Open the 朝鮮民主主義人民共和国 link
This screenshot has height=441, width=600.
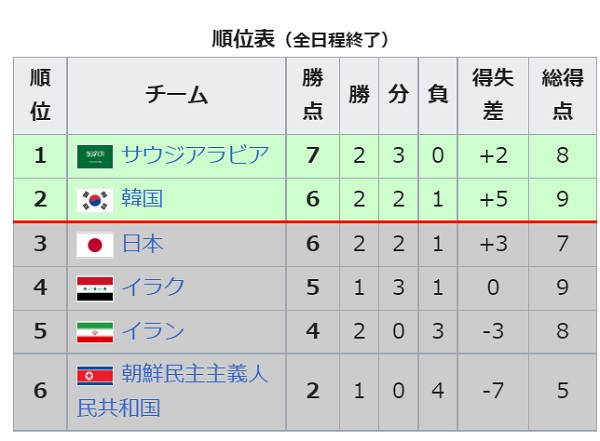tap(172, 390)
